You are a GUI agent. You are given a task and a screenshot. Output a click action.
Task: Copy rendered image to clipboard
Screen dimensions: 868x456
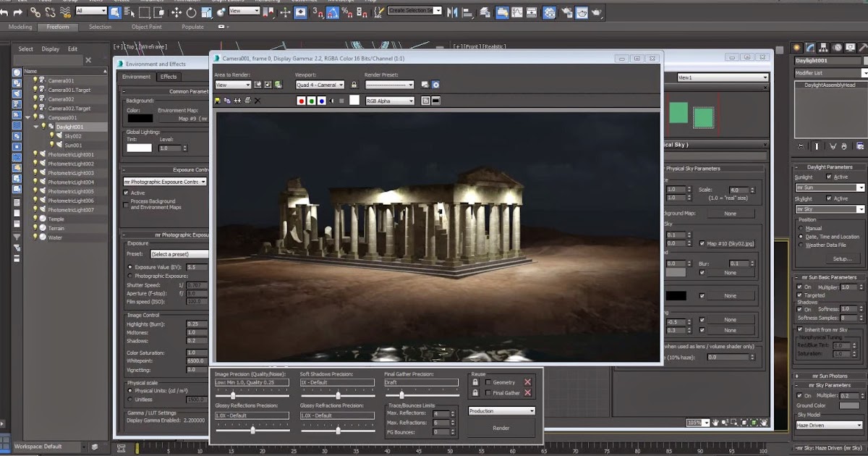[227, 101]
